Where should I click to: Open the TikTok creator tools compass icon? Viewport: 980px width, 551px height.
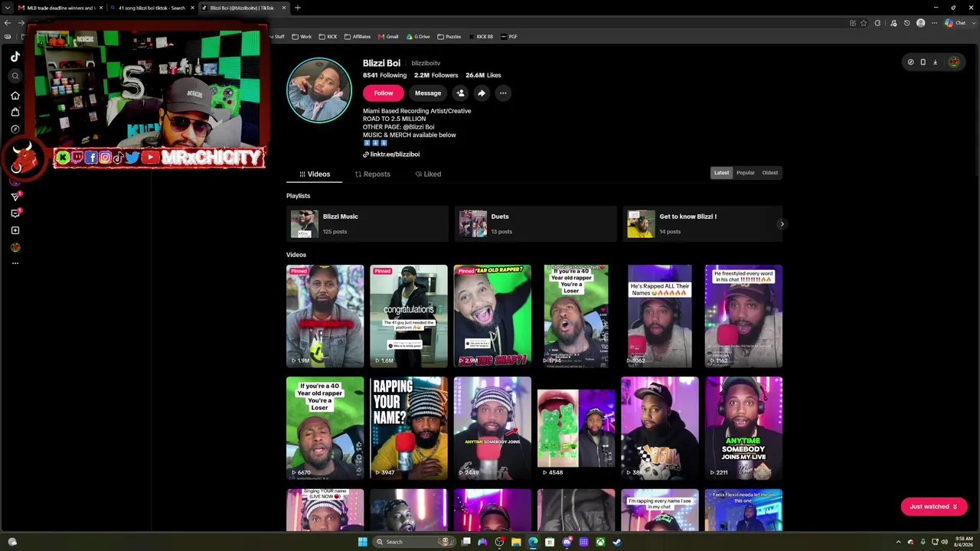coord(910,62)
